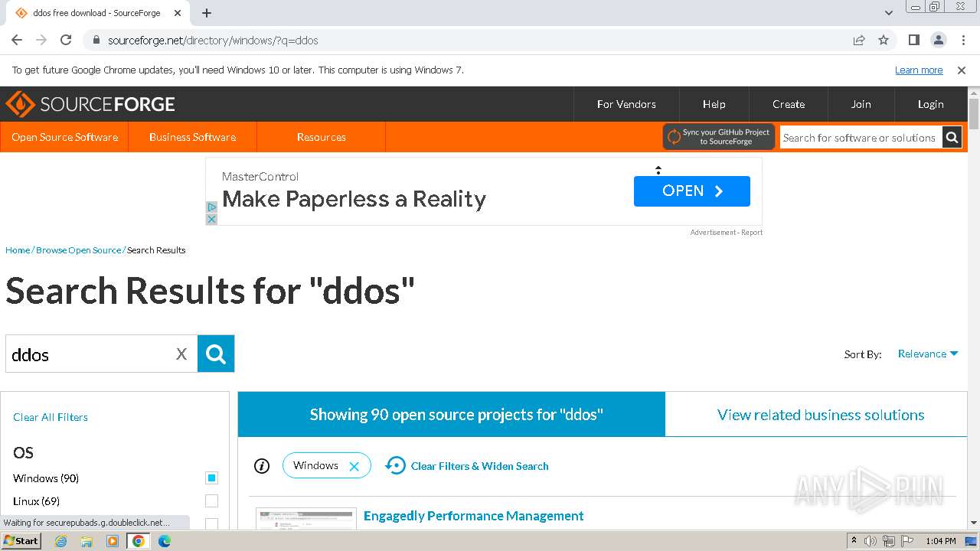
Task: Open Help menu
Action: click(x=714, y=104)
